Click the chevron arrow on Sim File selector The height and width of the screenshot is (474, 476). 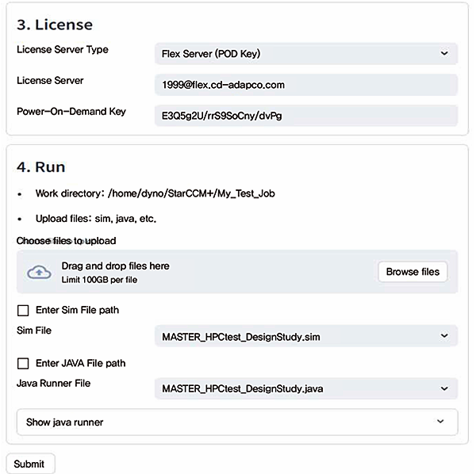click(443, 336)
